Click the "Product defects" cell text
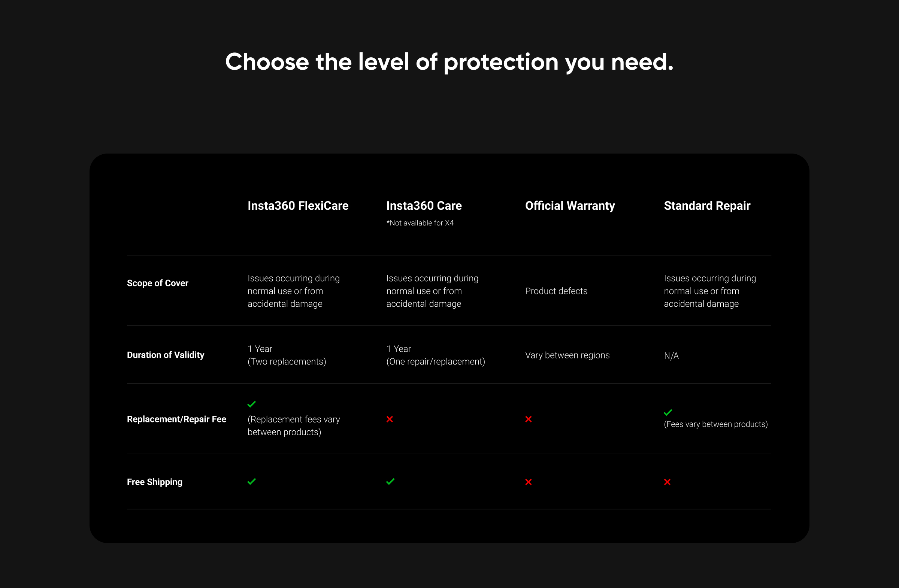 click(x=556, y=291)
